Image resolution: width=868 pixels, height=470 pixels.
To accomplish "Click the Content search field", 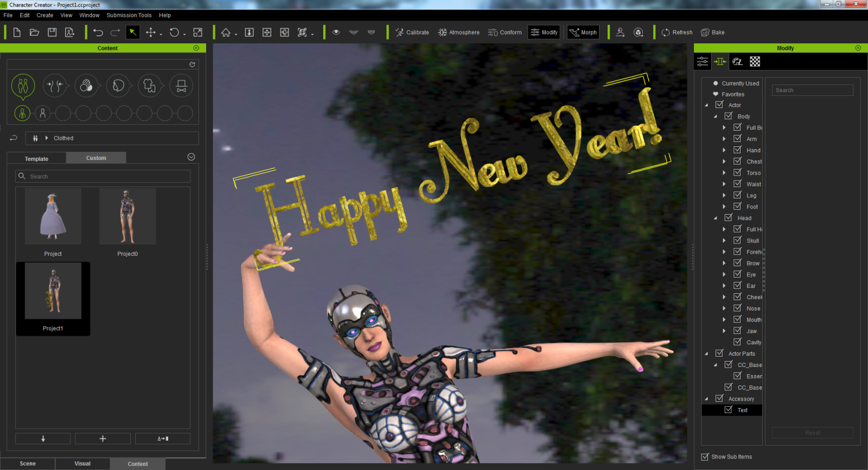I will point(103,176).
